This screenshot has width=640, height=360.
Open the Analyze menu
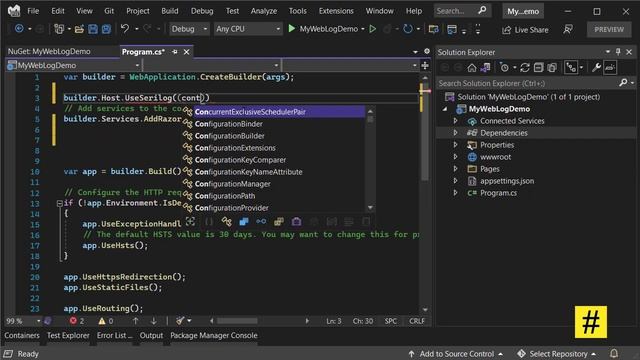264,11
